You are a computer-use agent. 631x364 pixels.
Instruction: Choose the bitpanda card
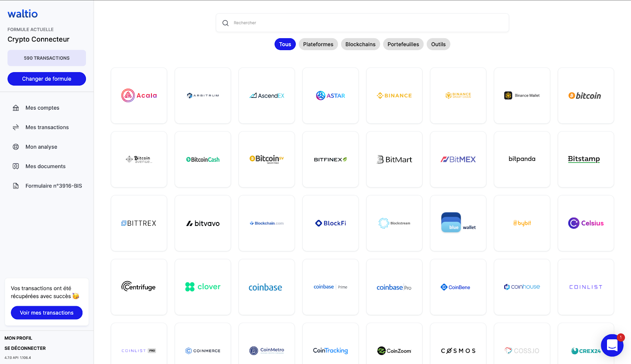pos(522,159)
